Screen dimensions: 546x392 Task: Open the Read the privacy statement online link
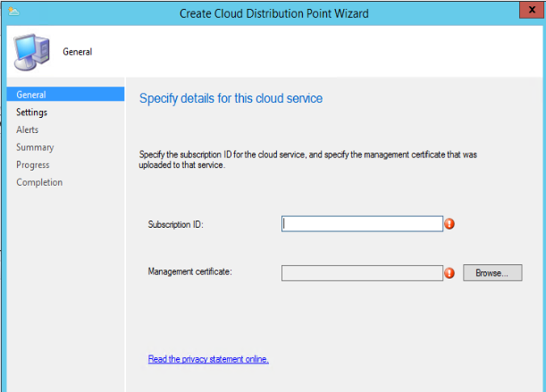pyautogui.click(x=208, y=359)
